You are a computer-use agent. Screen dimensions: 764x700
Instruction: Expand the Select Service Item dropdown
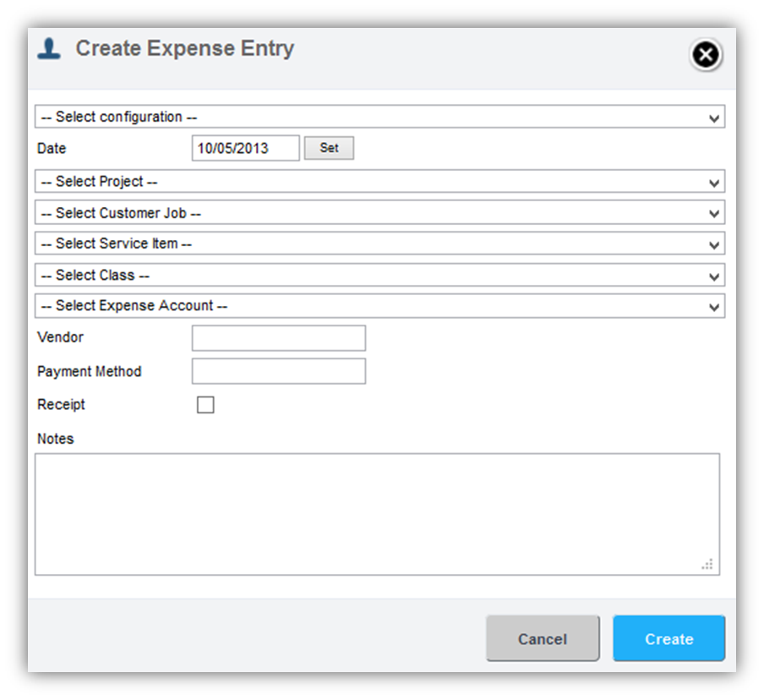coord(379,243)
